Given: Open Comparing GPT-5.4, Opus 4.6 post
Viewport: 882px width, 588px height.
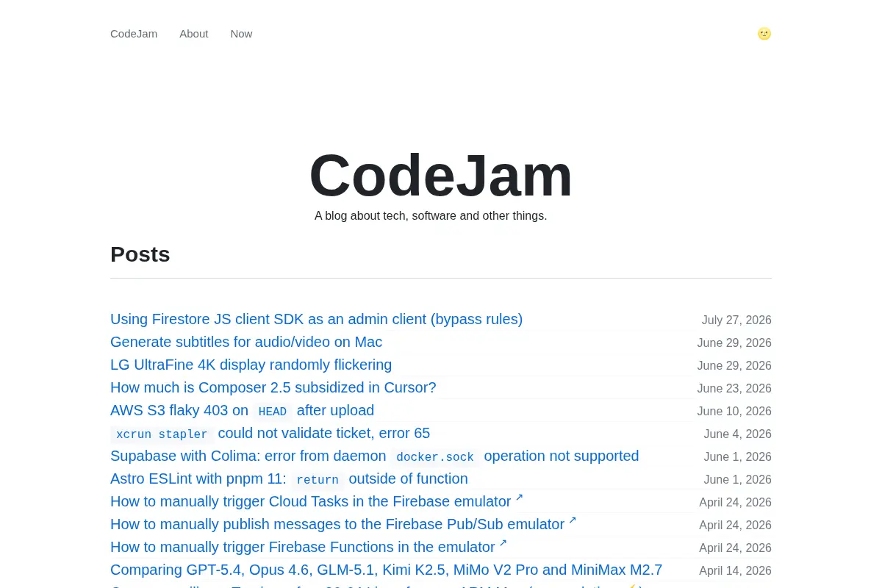Looking at the screenshot, I should point(386,570).
